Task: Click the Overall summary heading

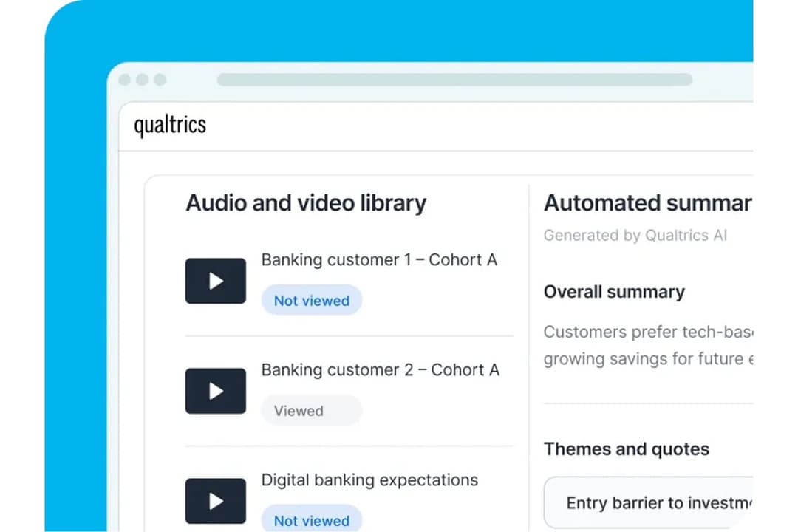Action: [x=614, y=292]
